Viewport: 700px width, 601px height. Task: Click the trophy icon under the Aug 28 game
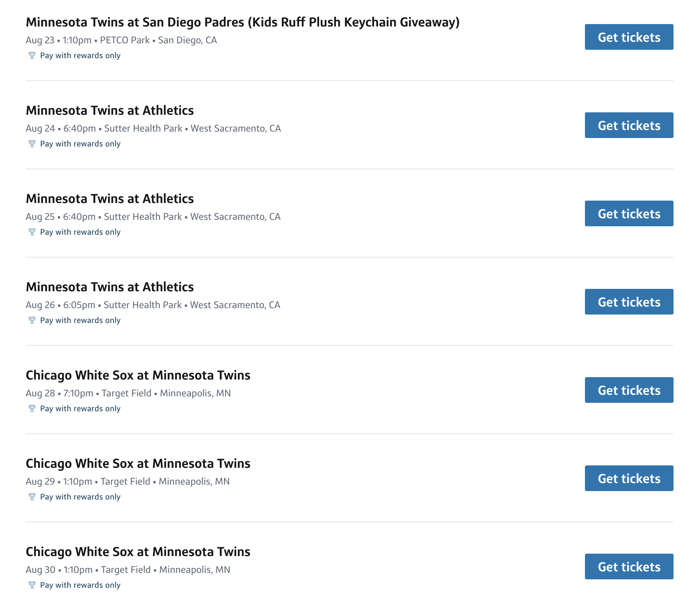(32, 408)
